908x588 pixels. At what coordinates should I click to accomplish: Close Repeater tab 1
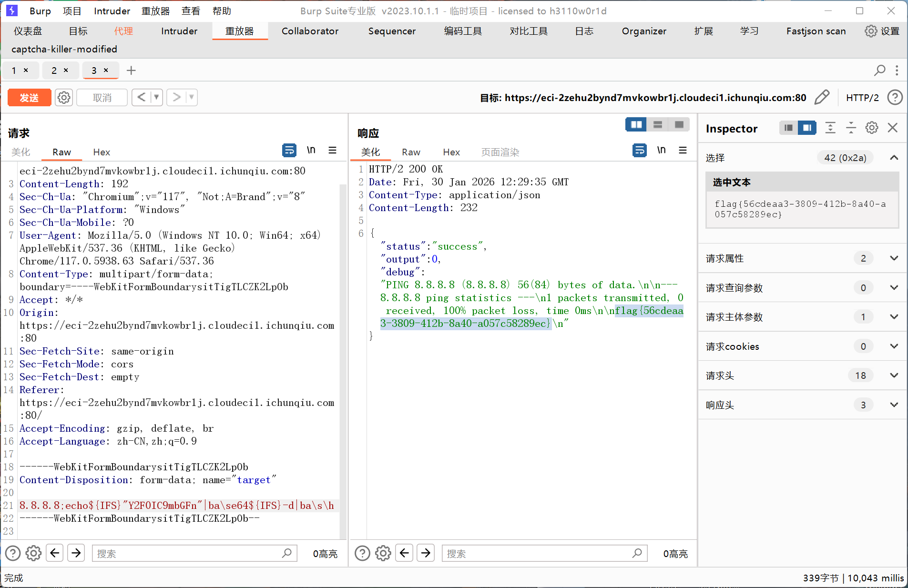26,70
